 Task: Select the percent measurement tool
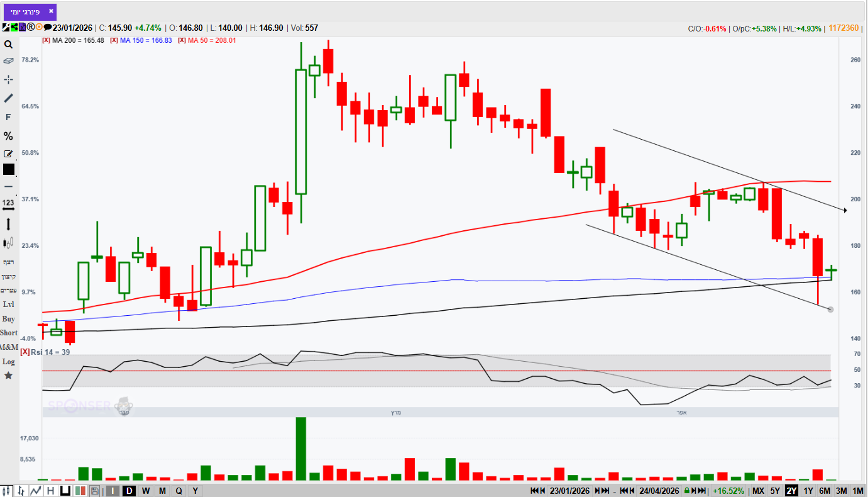pos(8,136)
